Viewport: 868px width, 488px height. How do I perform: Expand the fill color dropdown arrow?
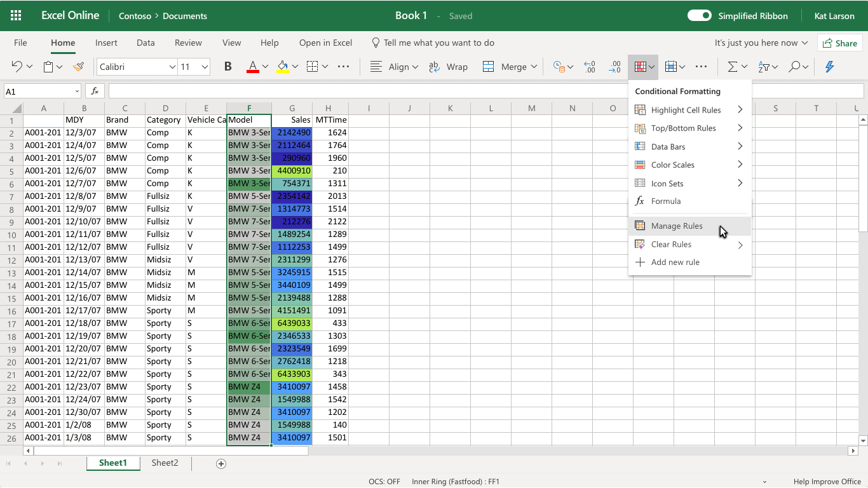(x=295, y=67)
